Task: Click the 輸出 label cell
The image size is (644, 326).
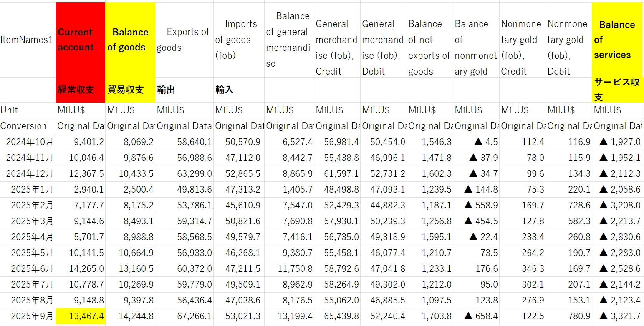Action: point(184,90)
